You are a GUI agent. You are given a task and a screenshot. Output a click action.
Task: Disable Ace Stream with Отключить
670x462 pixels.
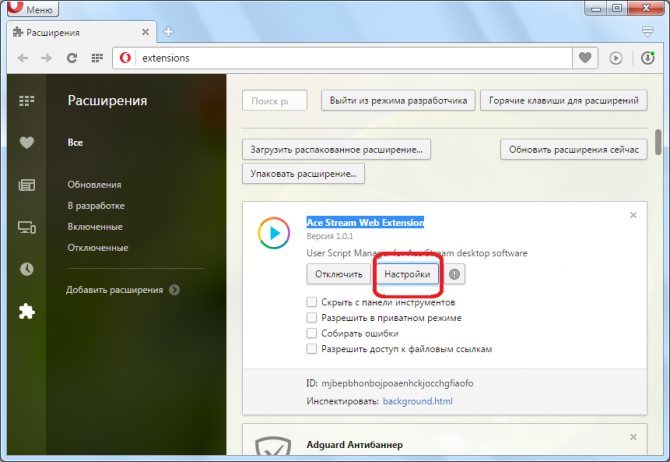tap(338, 274)
